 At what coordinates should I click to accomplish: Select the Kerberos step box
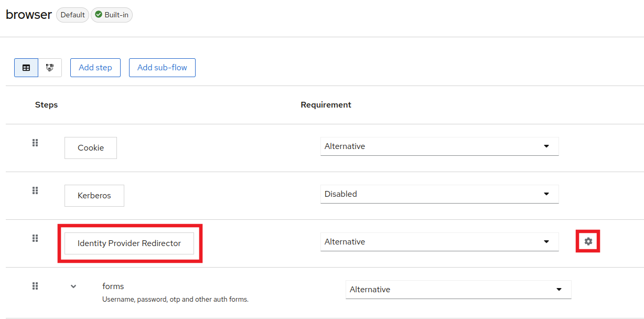(x=94, y=196)
